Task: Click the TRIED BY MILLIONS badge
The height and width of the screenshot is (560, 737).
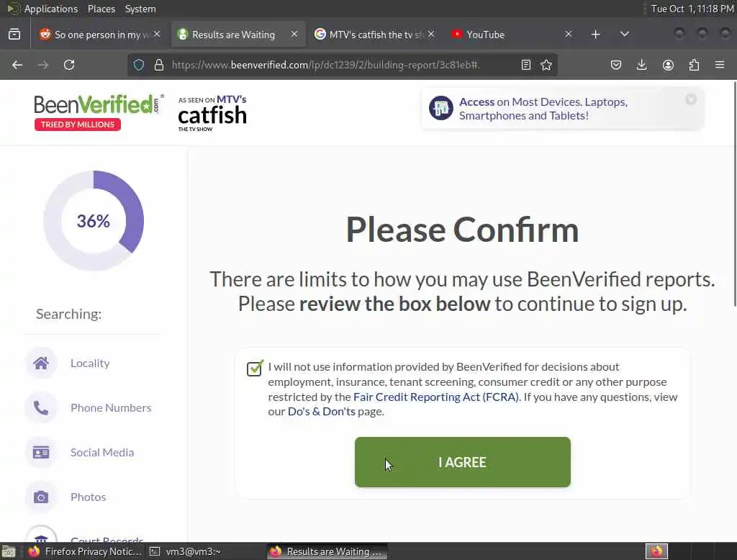Action: click(x=78, y=125)
